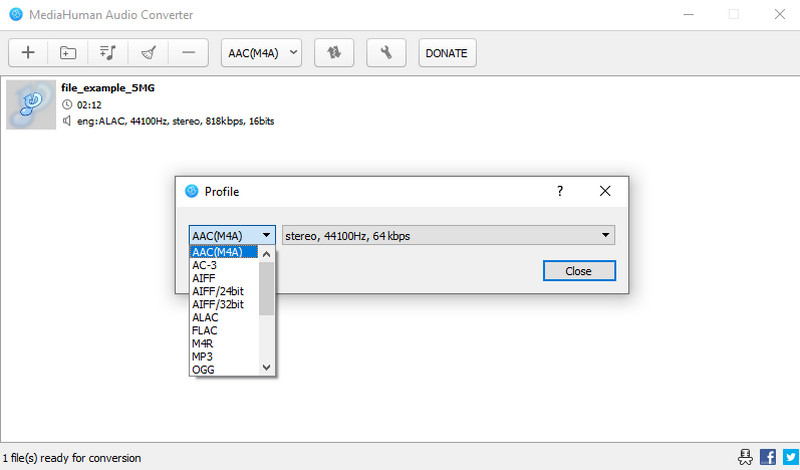Close the MediaHuman Audio Converter window

pyautogui.click(x=780, y=14)
